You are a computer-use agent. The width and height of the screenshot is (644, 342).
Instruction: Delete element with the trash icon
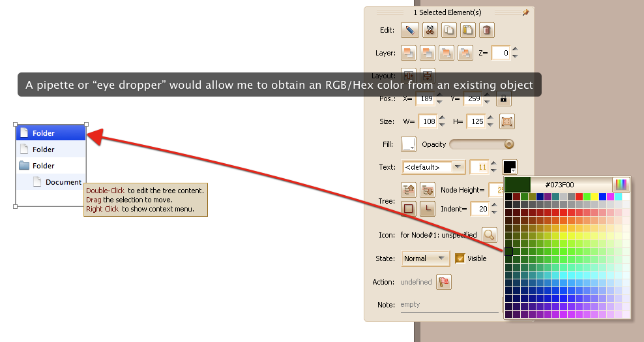[486, 30]
